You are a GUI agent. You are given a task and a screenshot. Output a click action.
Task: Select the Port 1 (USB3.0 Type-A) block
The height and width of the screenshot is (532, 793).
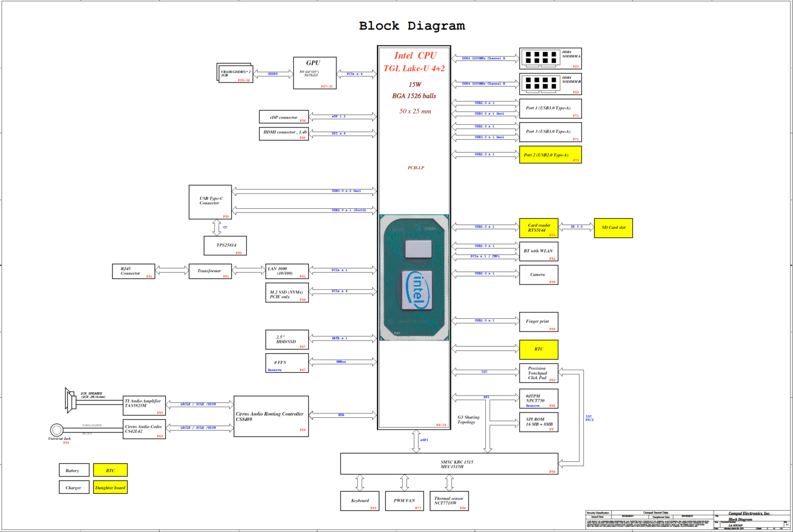click(x=550, y=108)
